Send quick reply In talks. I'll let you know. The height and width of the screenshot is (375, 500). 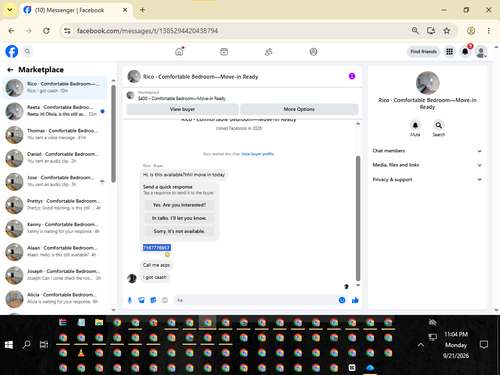tap(179, 218)
